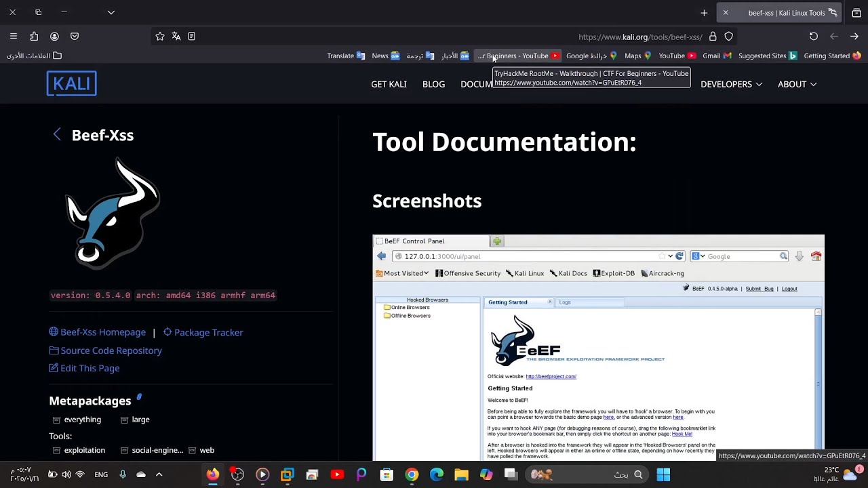Click the translate page icon in address bar

(176, 36)
